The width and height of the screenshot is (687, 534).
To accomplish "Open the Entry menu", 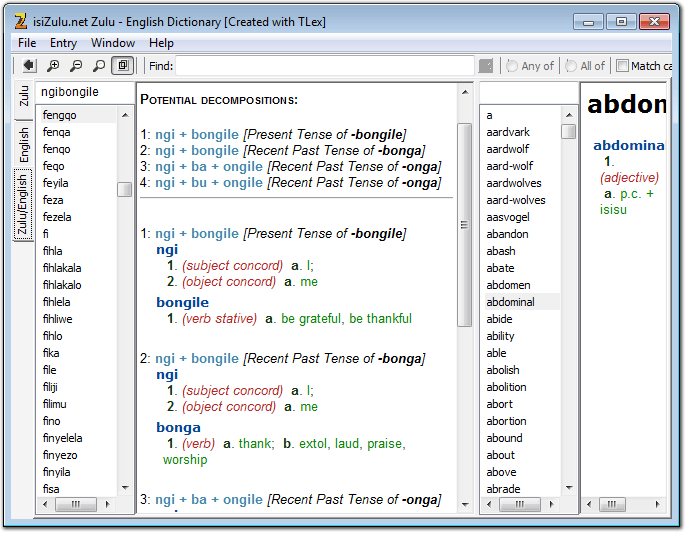I will (x=63, y=43).
